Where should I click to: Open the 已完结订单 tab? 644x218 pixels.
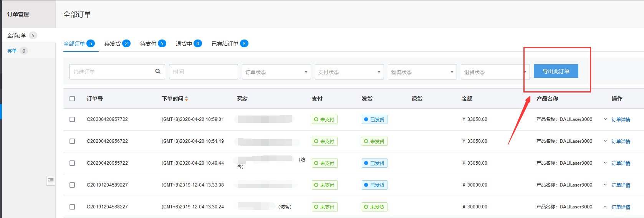229,44
